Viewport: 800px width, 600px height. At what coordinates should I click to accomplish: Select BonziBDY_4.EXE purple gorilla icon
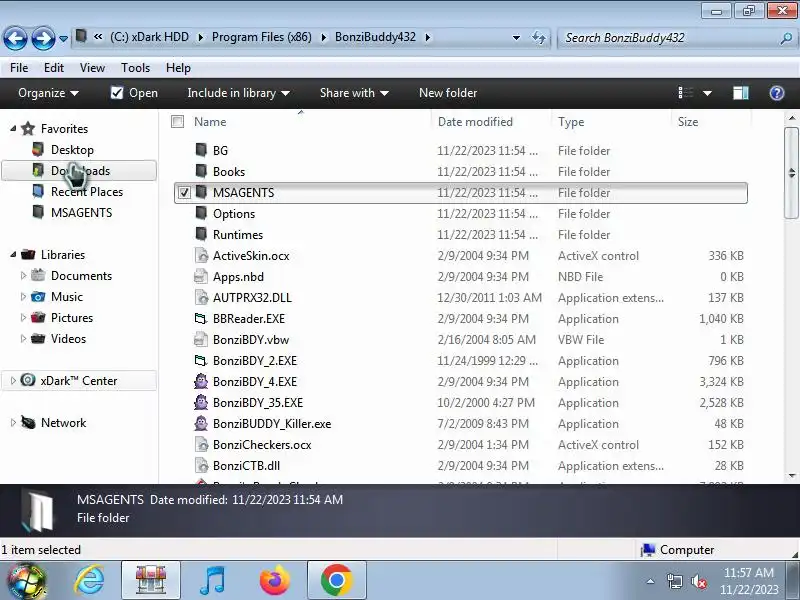(x=202, y=381)
